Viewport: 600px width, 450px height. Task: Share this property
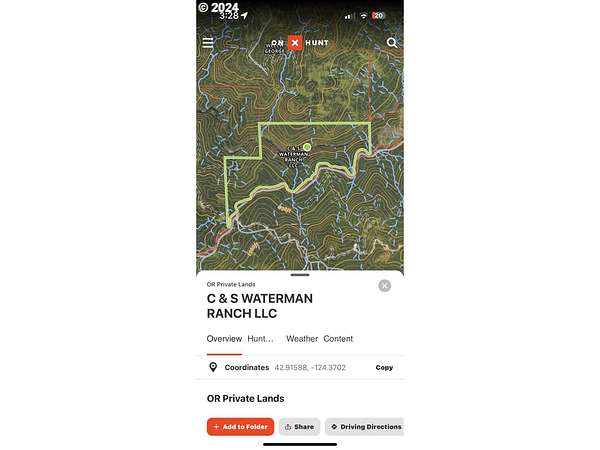[299, 427]
